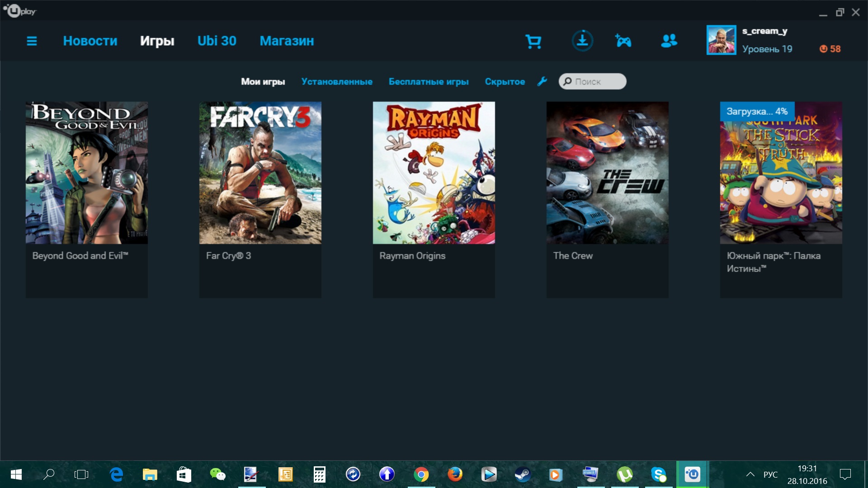Select the Far Cry 3 cover
This screenshot has width=868, height=488.
[x=260, y=173]
